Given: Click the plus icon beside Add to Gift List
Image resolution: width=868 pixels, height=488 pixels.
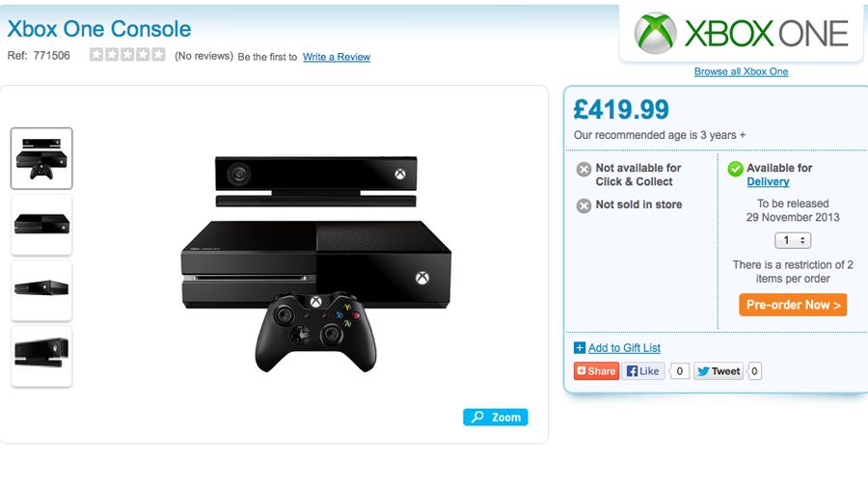Looking at the screenshot, I should click(x=579, y=348).
